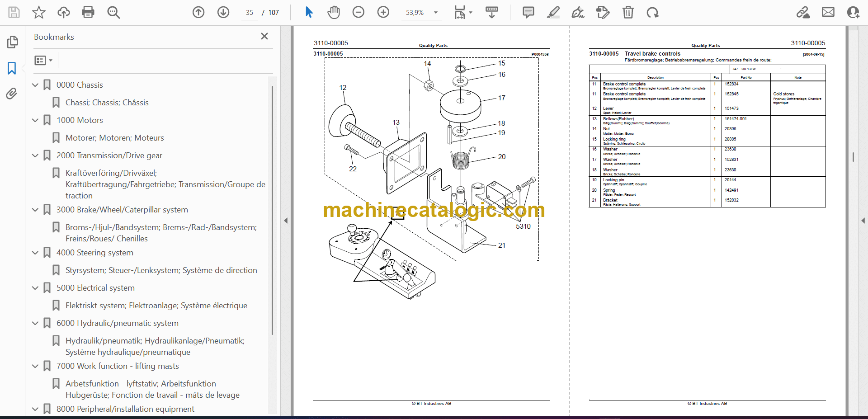Collapse the 0000 Chassis bookmark
Screen dimensions: 868x419
[x=35, y=85]
